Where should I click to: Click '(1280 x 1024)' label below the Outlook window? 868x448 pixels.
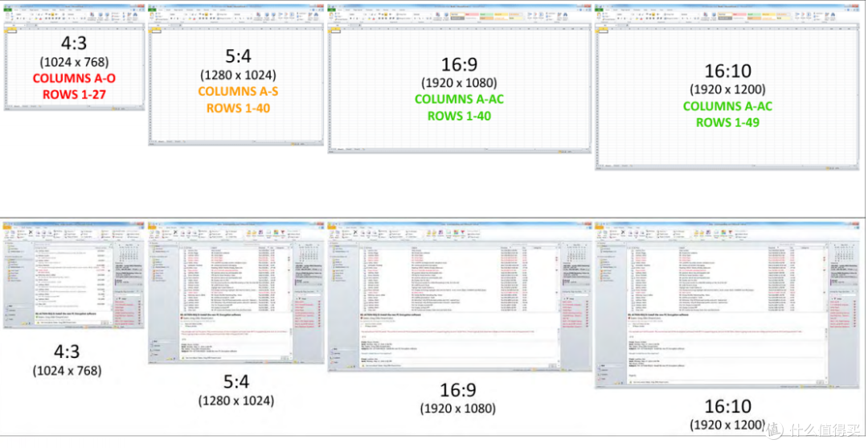pyautogui.click(x=236, y=401)
